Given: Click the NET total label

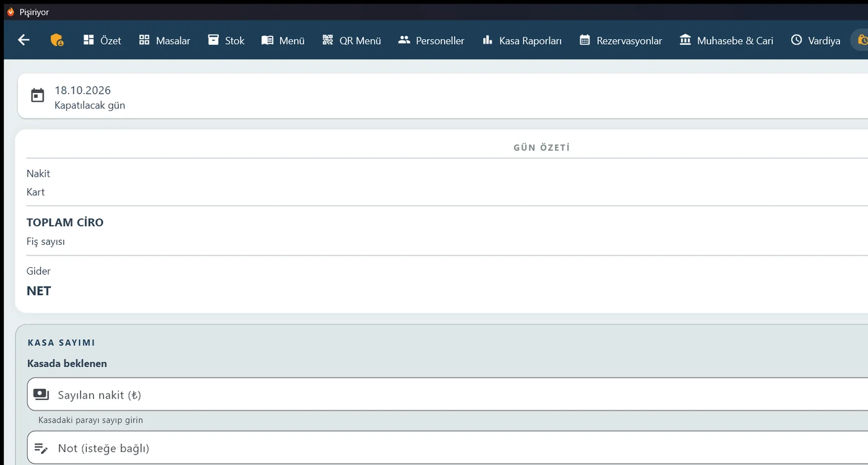Looking at the screenshot, I should click(x=39, y=291).
